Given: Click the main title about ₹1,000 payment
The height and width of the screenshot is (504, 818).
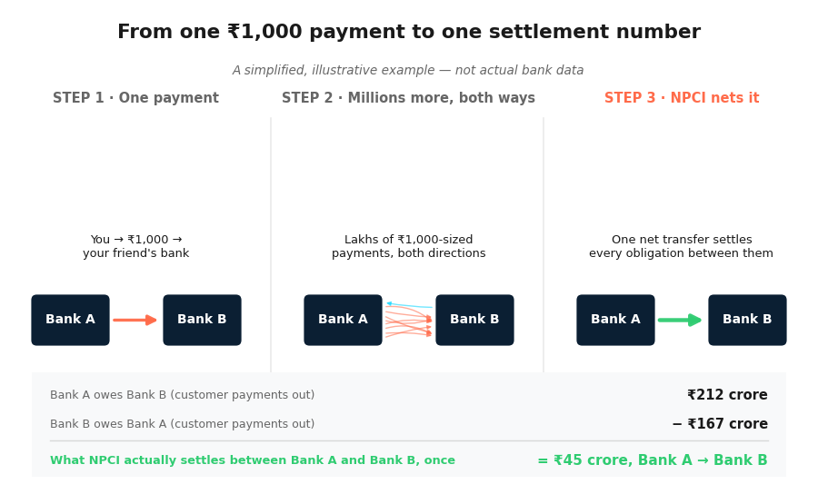Looking at the screenshot, I should coord(409,32).
